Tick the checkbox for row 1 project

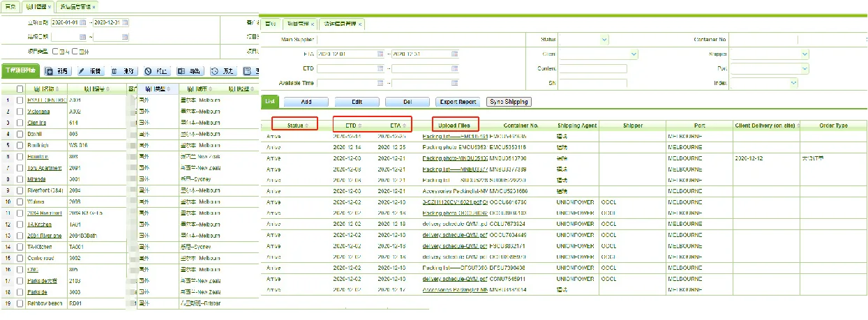20,100
